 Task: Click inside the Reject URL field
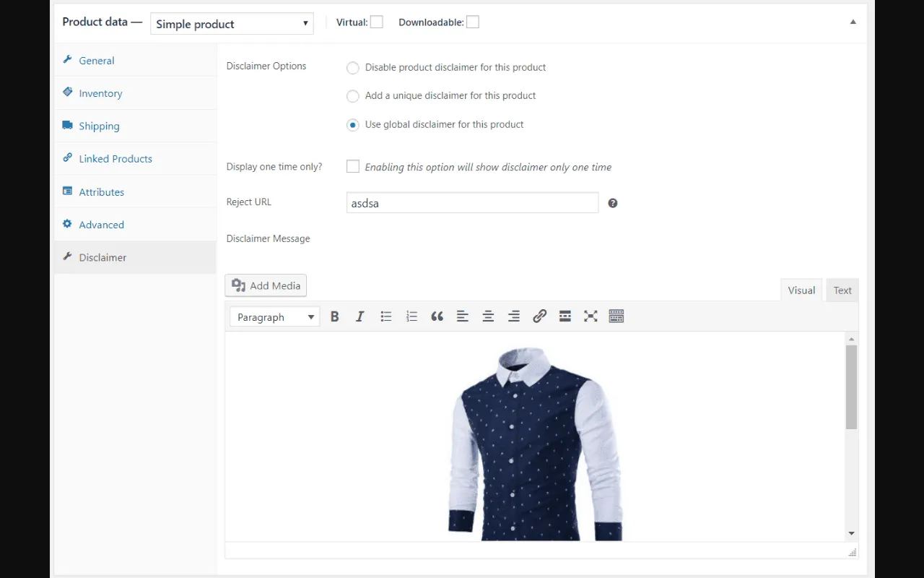(472, 203)
